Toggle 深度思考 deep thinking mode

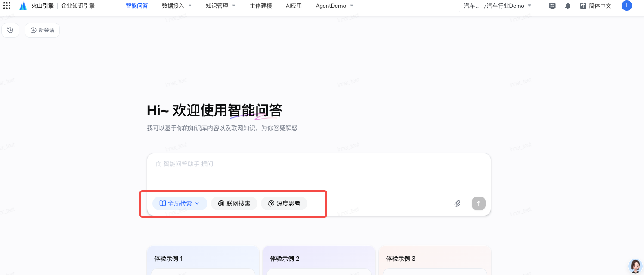[284, 203]
